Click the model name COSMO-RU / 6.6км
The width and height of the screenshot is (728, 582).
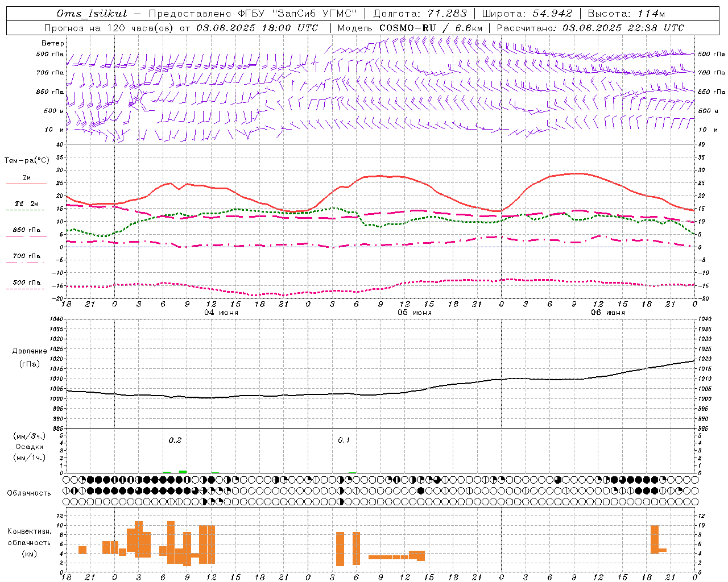point(431,28)
